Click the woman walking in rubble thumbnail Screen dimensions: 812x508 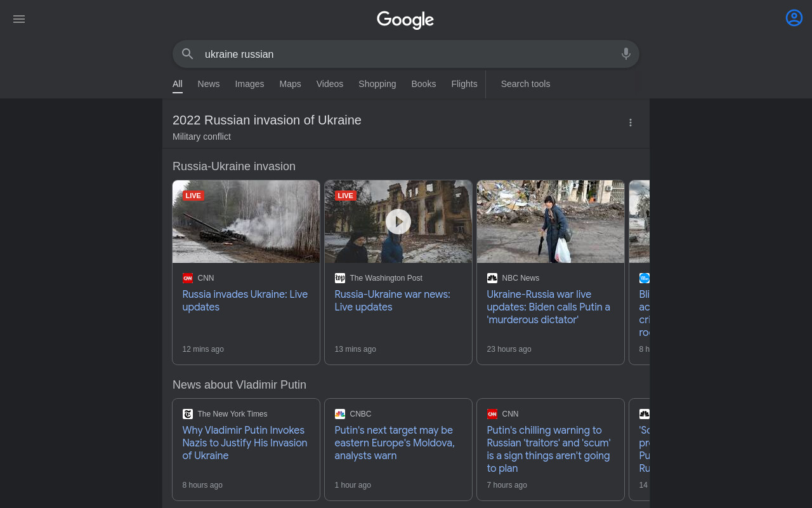(x=551, y=222)
